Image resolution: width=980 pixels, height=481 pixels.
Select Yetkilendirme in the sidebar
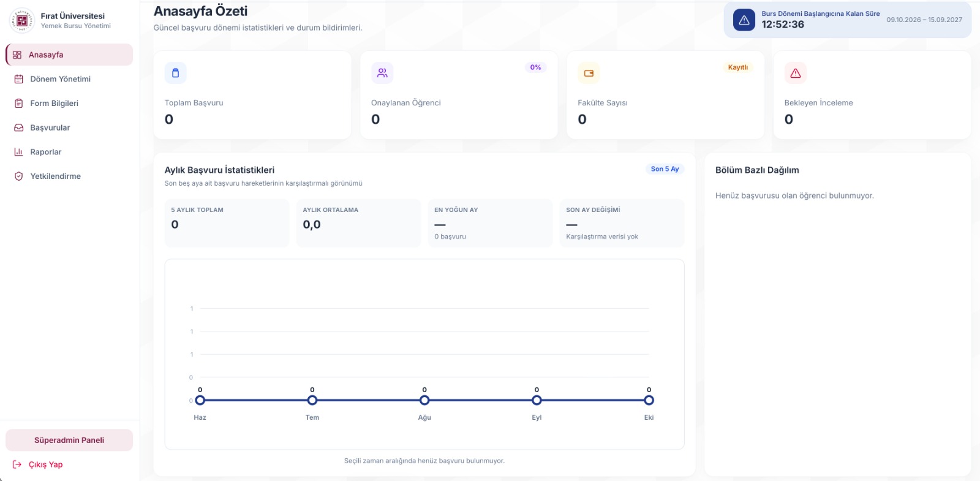coord(69,176)
